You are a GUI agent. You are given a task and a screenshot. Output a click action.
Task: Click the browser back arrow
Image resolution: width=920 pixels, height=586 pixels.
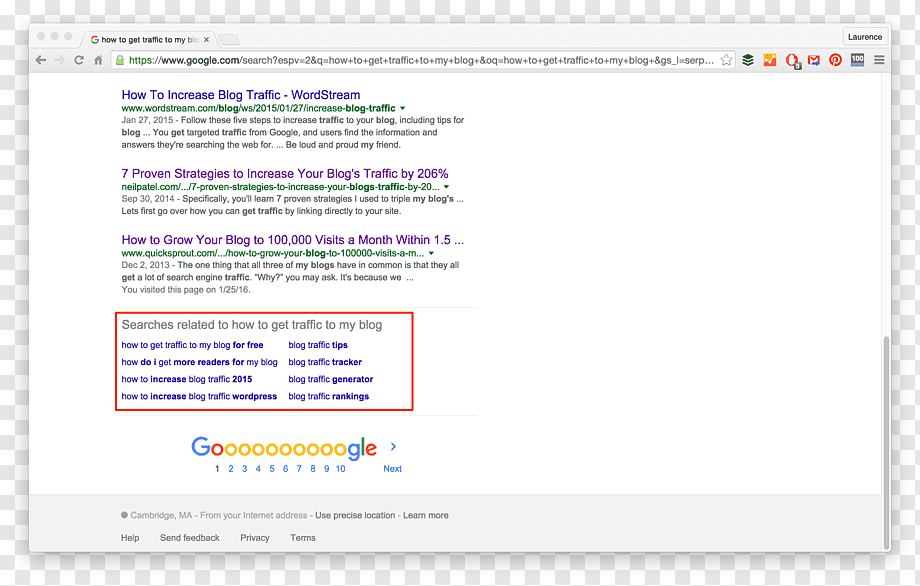click(x=41, y=60)
